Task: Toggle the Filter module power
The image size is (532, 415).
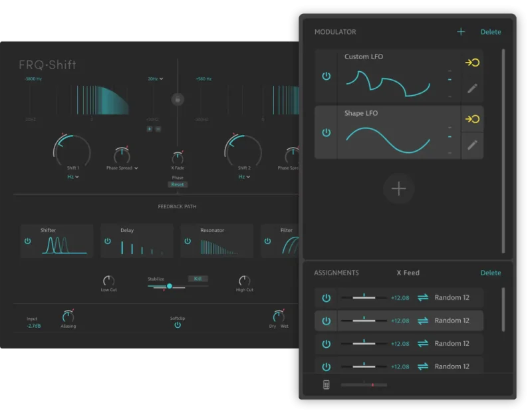Action: coord(268,241)
